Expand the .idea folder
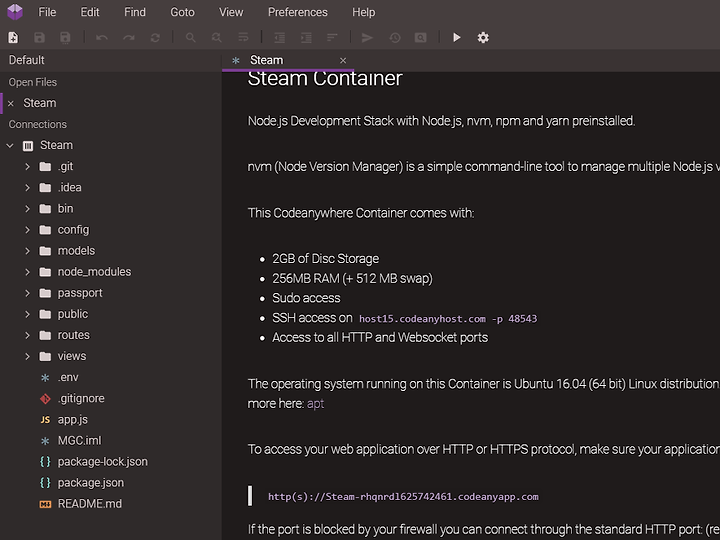This screenshot has width=720, height=540. [27, 187]
